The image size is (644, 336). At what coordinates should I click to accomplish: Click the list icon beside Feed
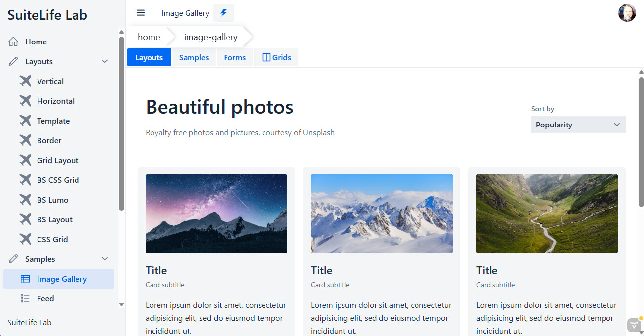coord(25,298)
